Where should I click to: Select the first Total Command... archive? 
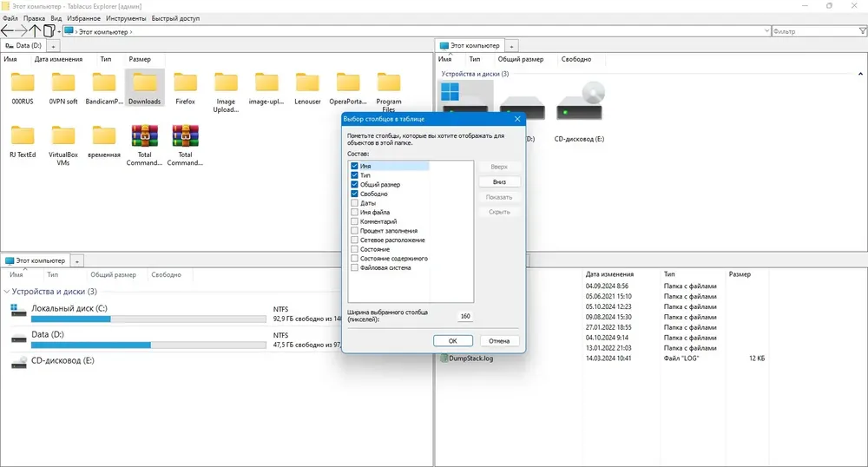point(144,145)
